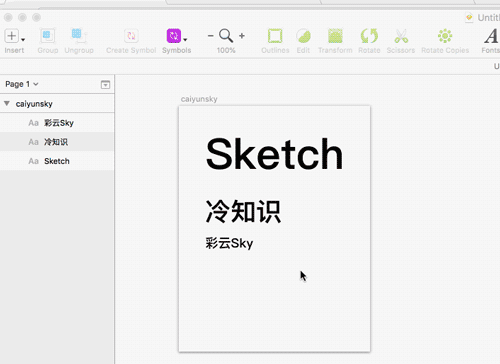Zoom in with the plus button
500x364 pixels.
[x=242, y=36]
